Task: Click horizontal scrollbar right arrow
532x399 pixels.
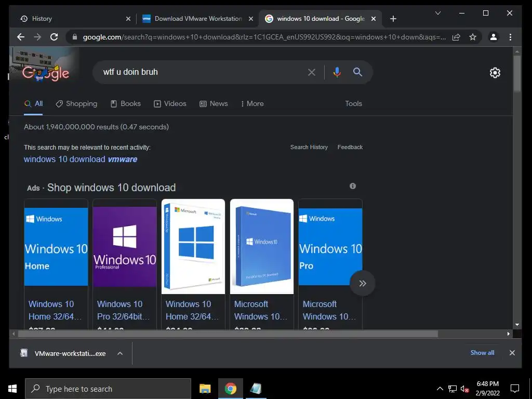Action: pyautogui.click(x=508, y=334)
